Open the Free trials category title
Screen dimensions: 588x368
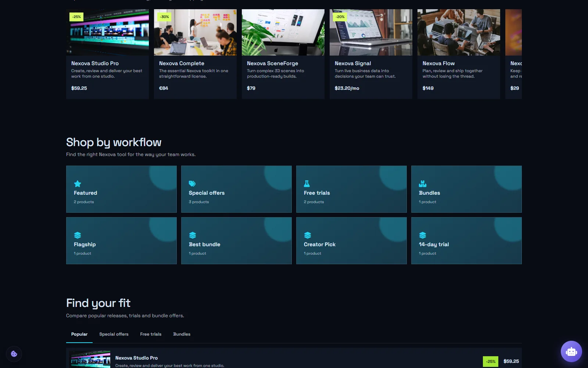(317, 193)
